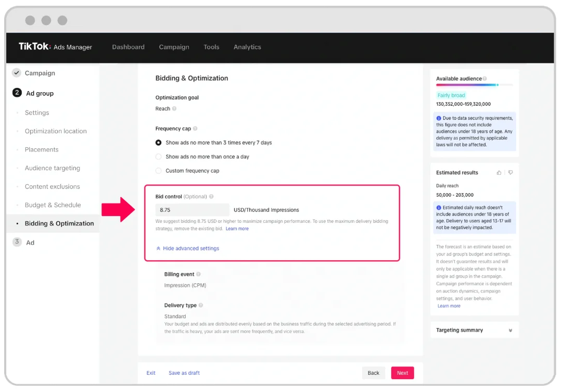Click the 'Reach' optimization goal value
562x392 pixels.
163,109
